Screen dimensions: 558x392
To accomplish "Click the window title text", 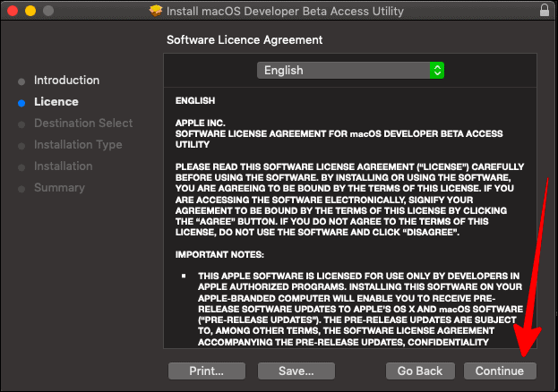I will click(285, 11).
